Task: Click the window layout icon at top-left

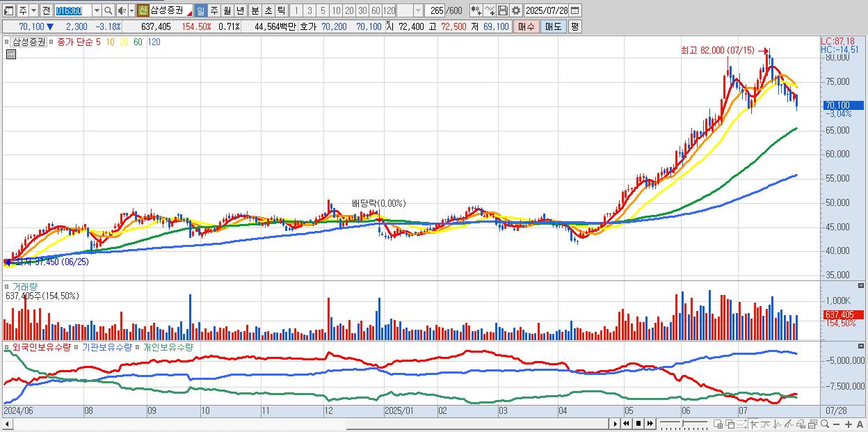Action: point(8,10)
